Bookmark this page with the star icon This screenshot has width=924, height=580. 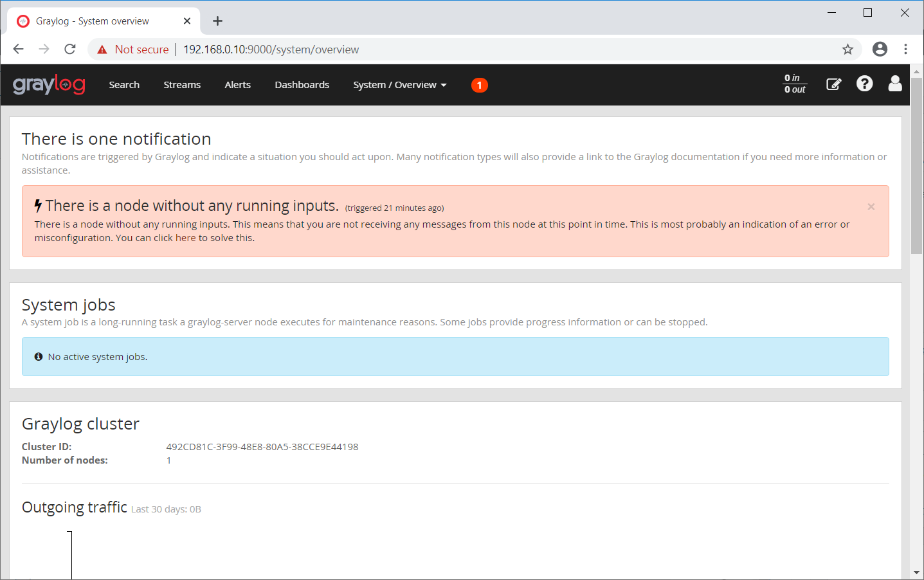coord(847,50)
